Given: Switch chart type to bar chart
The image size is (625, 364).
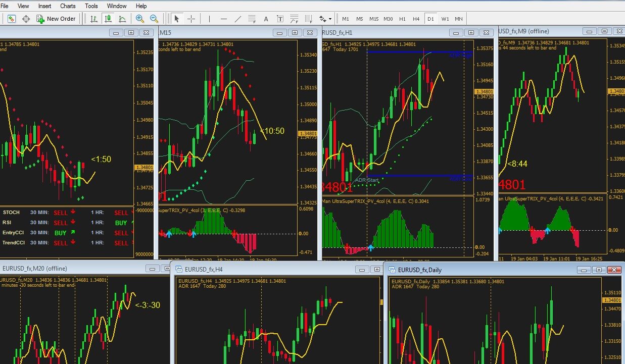Looking at the screenshot, I should tap(93, 19).
